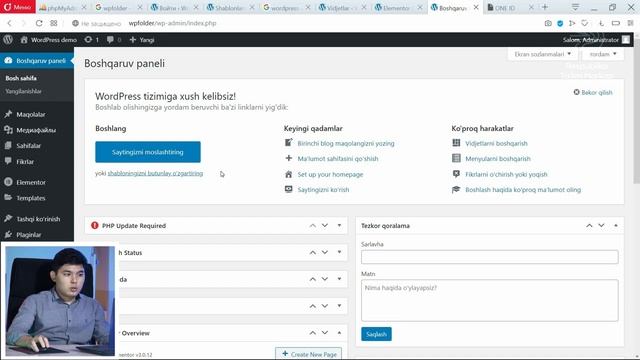Focus the Matn draft text area
640x360 pixels.
tap(489, 300)
